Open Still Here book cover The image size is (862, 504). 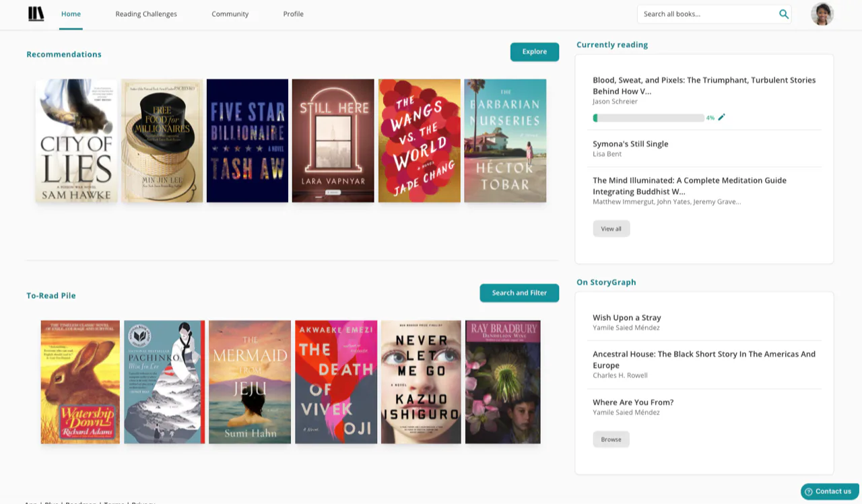[333, 141]
